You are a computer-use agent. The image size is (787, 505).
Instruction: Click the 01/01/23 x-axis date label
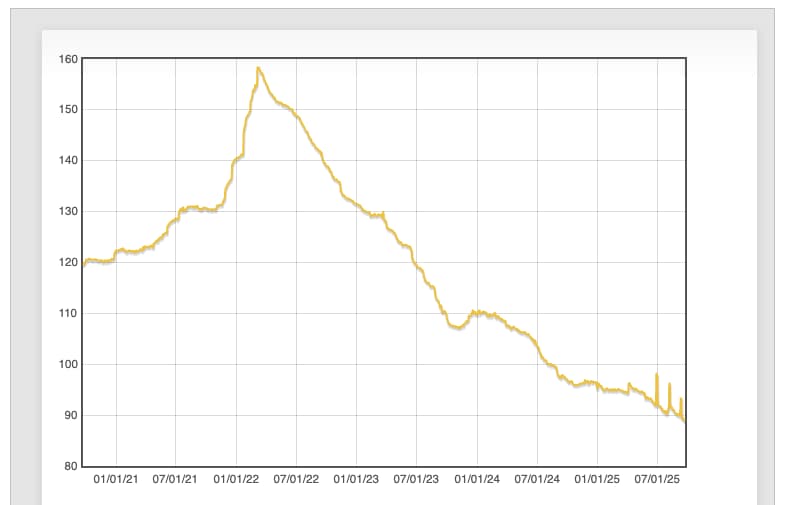[357, 479]
